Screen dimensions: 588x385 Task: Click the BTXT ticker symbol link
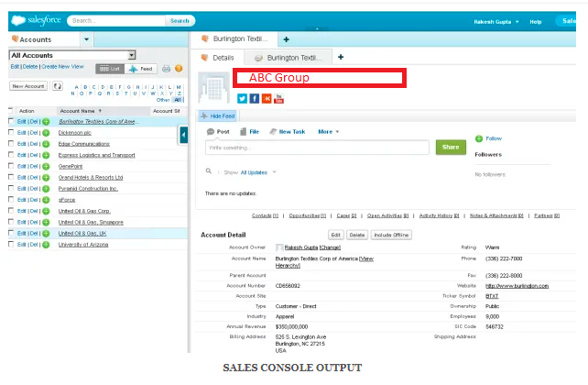(492, 296)
